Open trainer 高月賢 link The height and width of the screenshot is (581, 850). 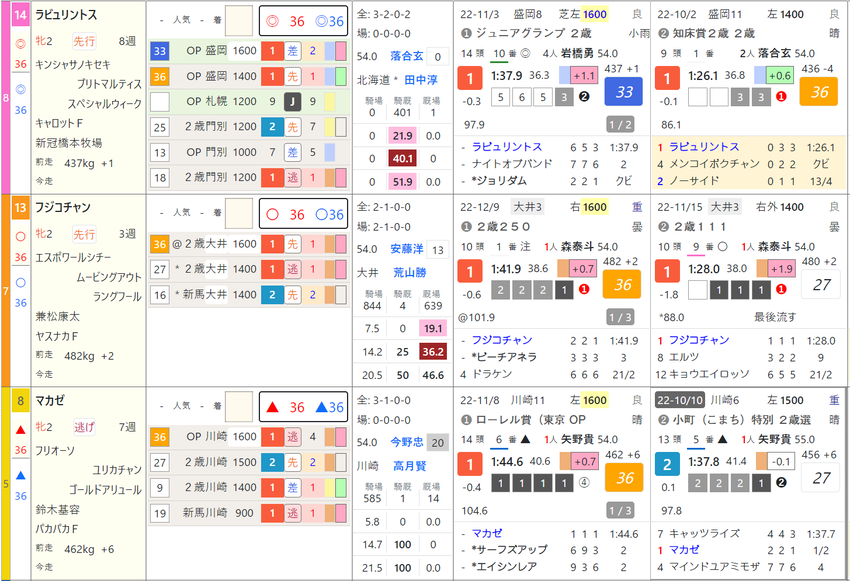coord(409,466)
